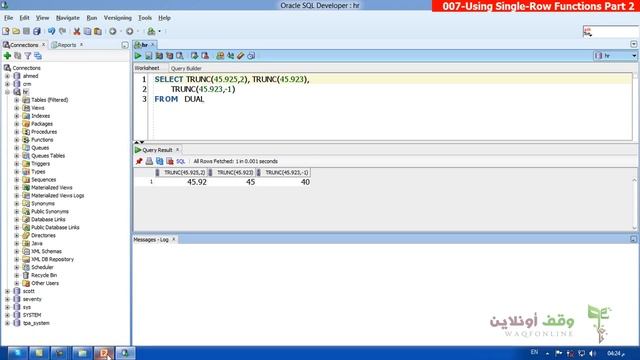Expand the Tables (Filtered) node
Screen dimensions: 640x360
point(17,100)
